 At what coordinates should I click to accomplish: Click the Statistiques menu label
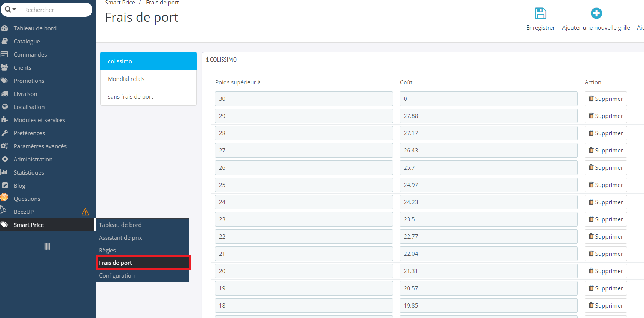click(29, 173)
